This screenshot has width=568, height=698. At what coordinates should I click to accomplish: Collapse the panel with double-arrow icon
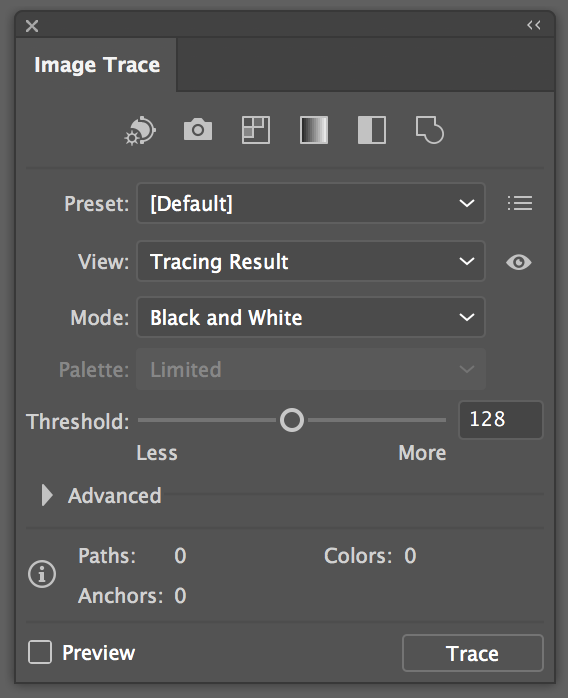tap(534, 25)
